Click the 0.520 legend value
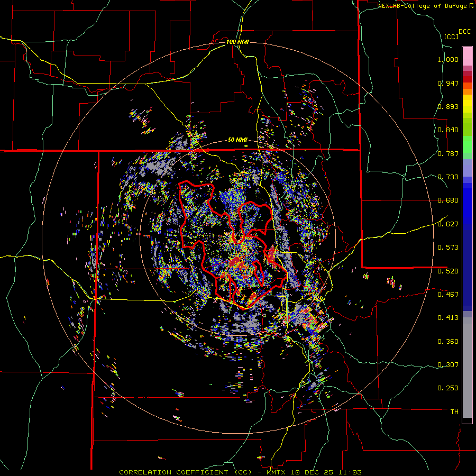This screenshot has height=476, width=476. (448, 271)
